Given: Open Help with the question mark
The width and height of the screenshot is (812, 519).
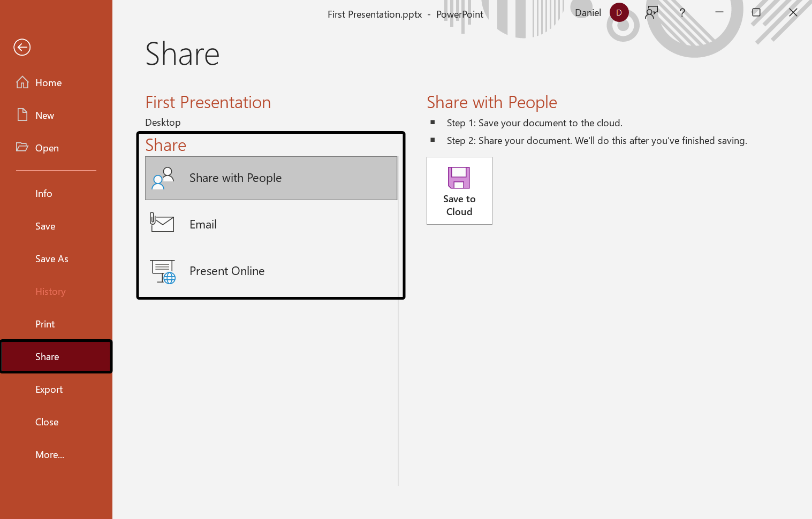Looking at the screenshot, I should coord(682,13).
